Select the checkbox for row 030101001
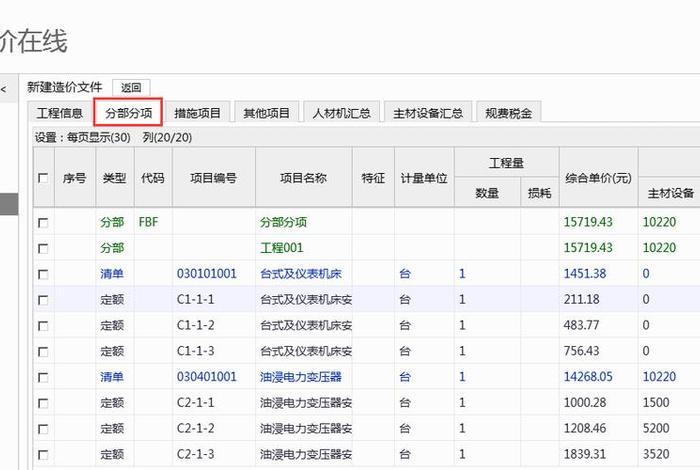This screenshot has width=700, height=470. (x=43, y=274)
